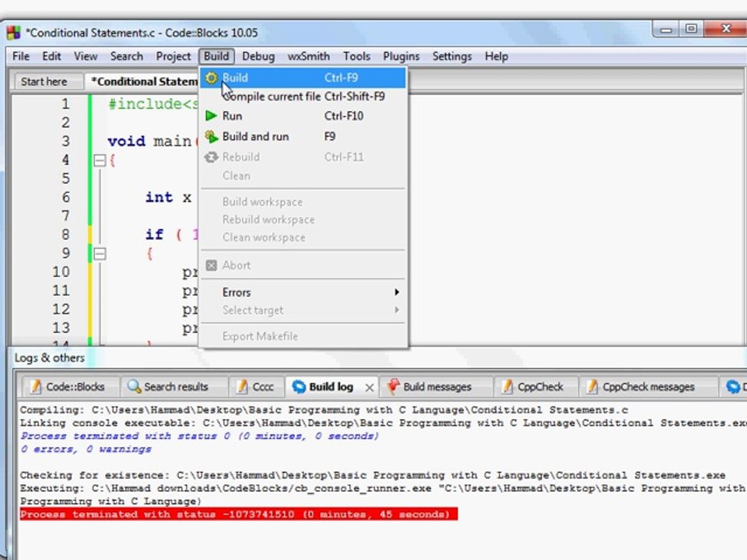Maximize the Code::Blocks window
Screen dimensions: 747x560
[691, 29]
